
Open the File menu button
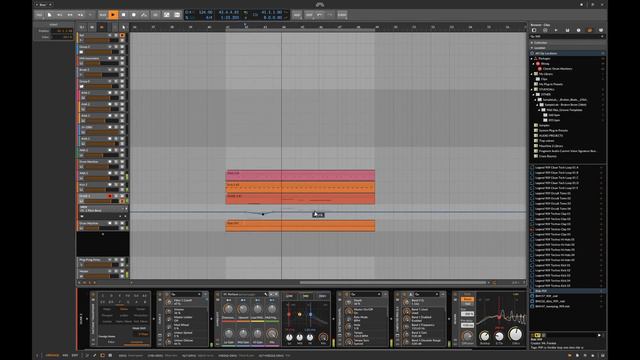(39, 15)
